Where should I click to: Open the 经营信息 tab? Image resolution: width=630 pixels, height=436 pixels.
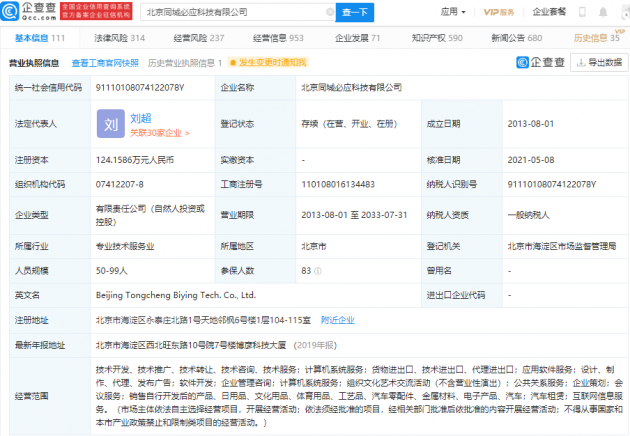[283, 38]
